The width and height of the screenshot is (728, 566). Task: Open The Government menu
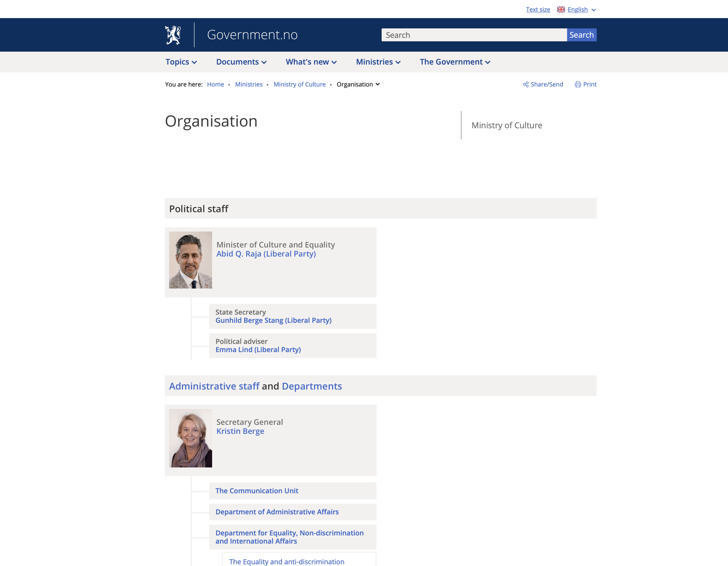[455, 62]
